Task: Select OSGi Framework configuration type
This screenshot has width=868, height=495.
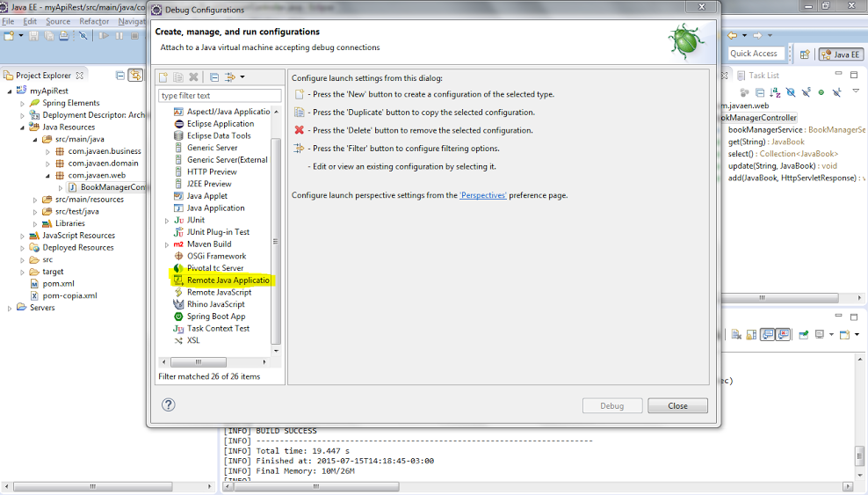Action: (210, 256)
